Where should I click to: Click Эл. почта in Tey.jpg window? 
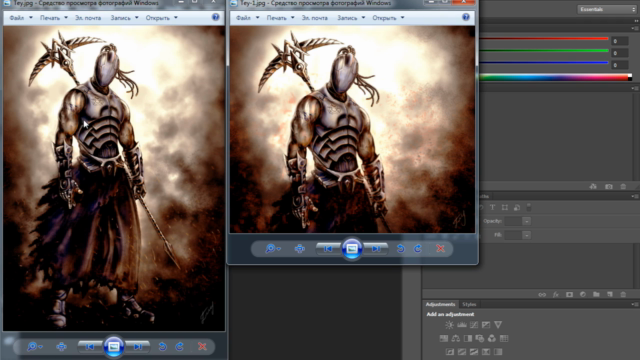[x=88, y=18]
